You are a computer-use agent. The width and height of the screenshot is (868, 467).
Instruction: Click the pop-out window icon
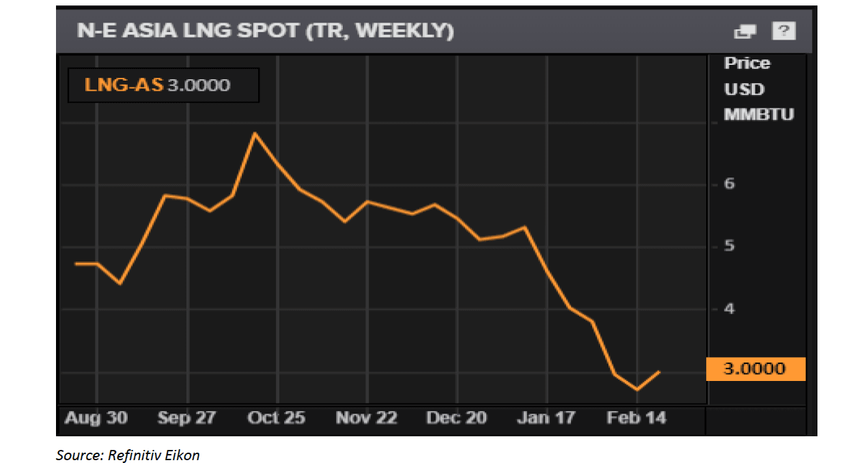[745, 31]
